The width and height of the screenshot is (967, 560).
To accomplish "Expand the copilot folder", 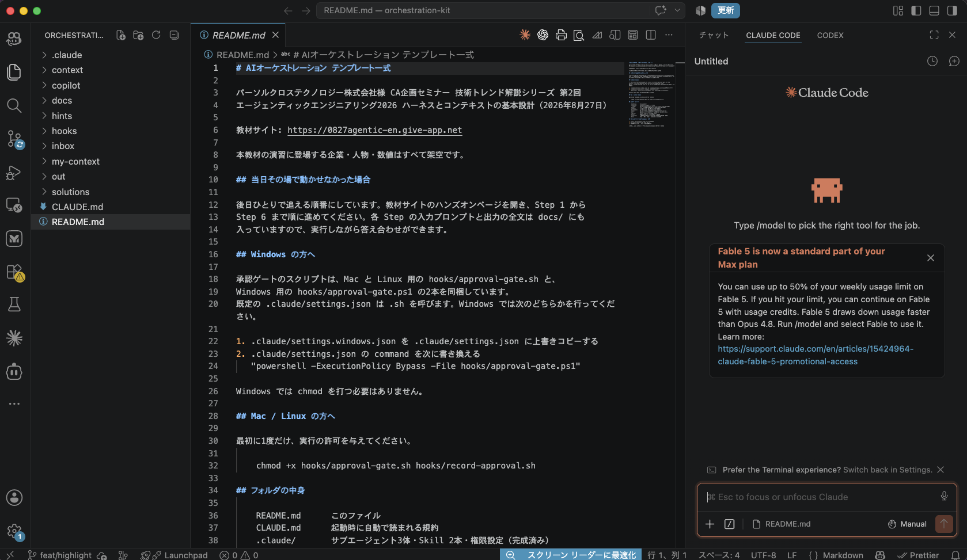I will 111,85.
